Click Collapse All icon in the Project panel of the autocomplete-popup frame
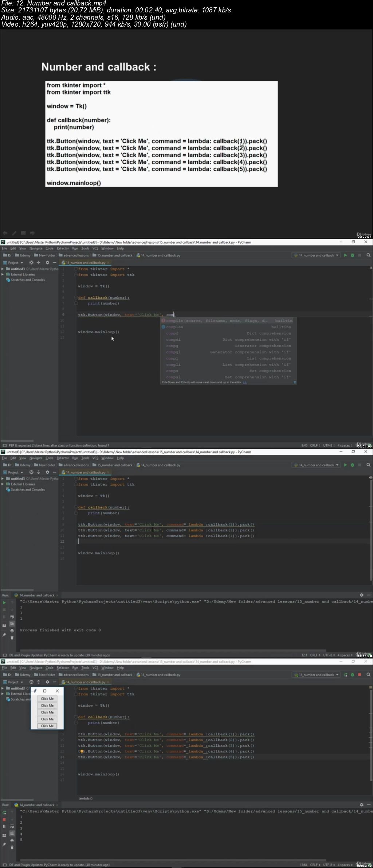Image resolution: width=373 pixels, height=868 pixels. (x=38, y=263)
